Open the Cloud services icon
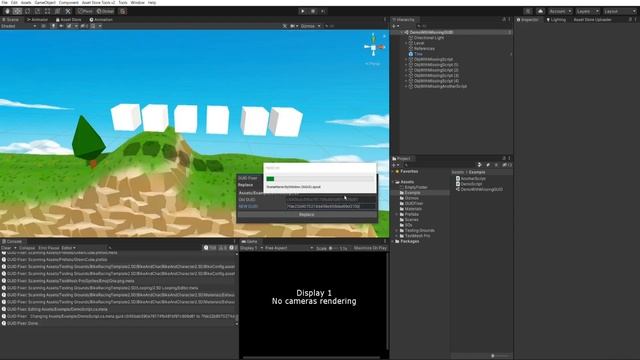 point(540,11)
